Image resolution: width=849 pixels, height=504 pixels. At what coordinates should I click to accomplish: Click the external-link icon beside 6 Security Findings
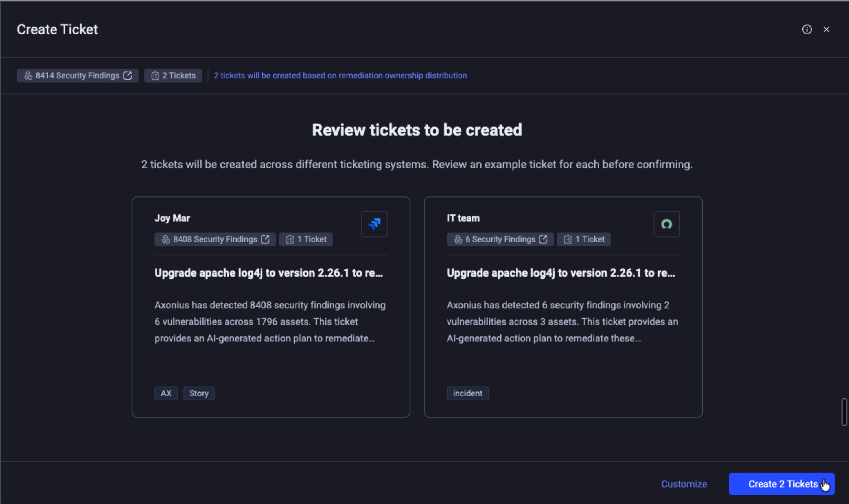point(543,239)
